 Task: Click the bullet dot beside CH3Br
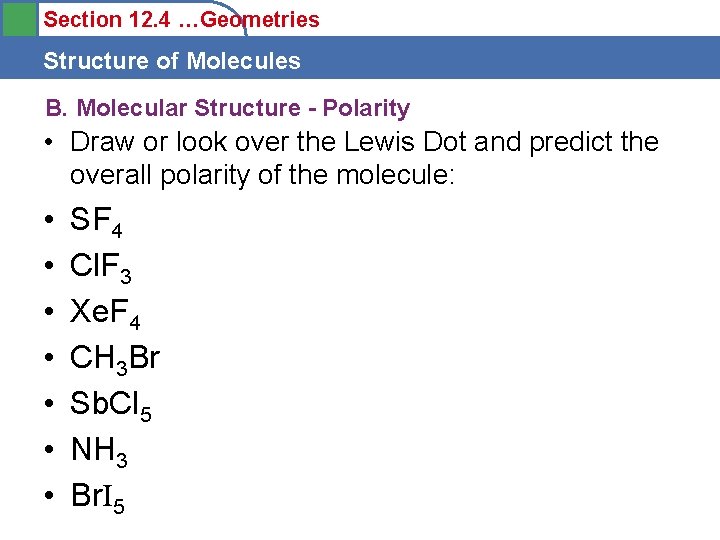tap(48, 358)
